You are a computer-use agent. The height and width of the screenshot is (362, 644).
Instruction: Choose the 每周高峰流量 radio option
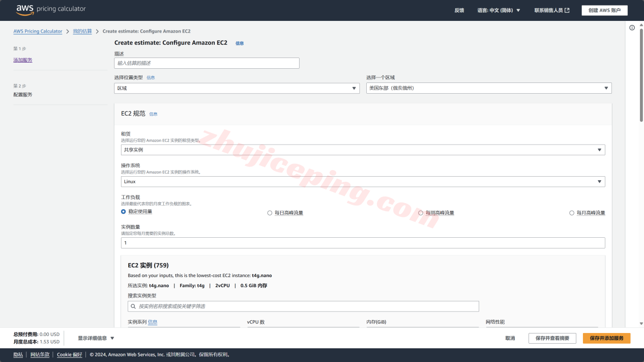click(x=421, y=213)
